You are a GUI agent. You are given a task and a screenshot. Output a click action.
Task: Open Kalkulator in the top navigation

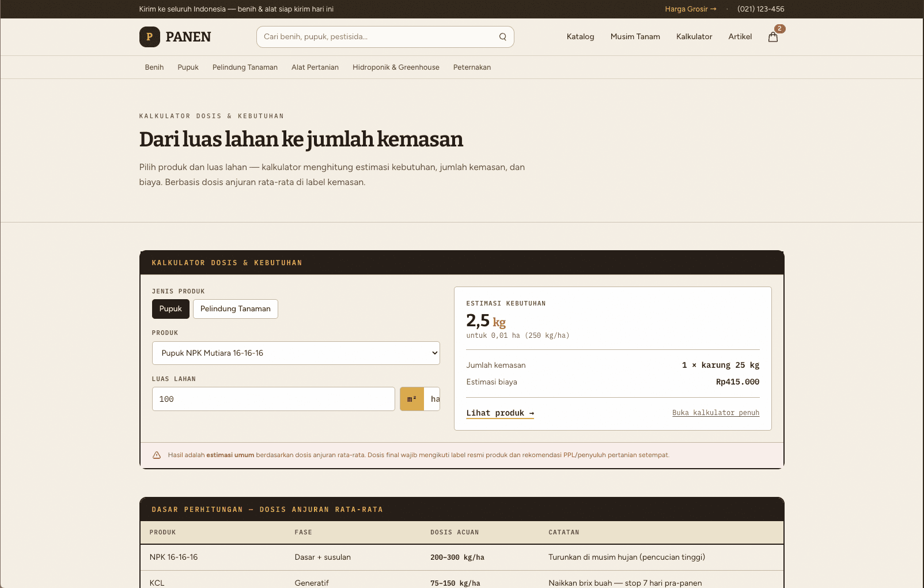coord(694,37)
